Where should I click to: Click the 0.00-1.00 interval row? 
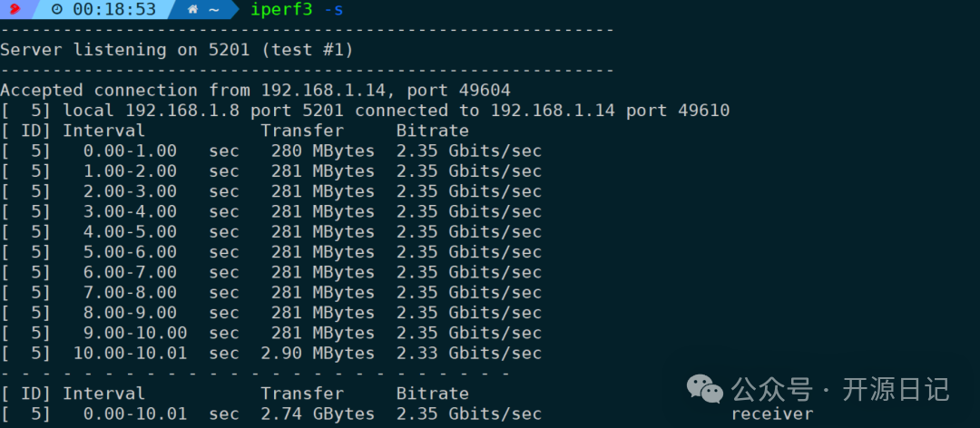pos(130,151)
